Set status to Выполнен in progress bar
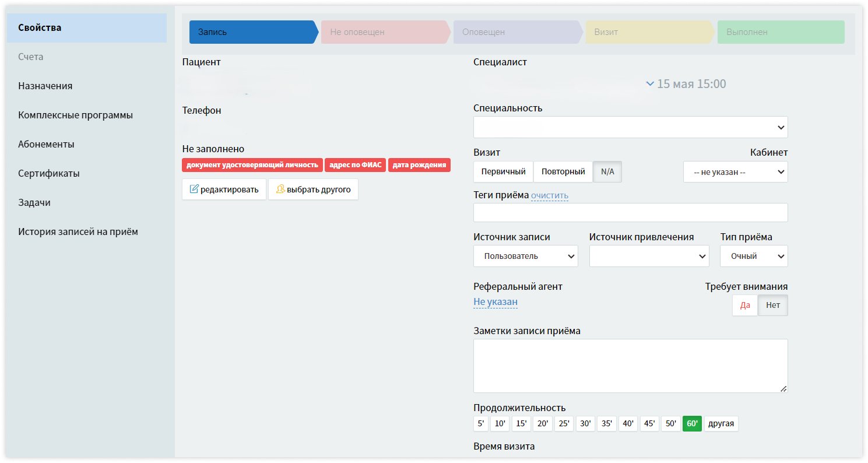 coord(780,32)
